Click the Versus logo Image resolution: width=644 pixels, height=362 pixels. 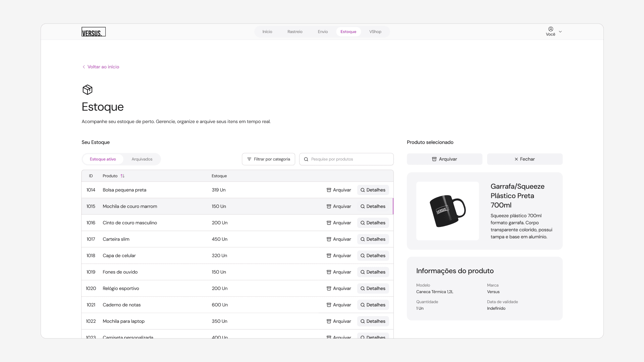pyautogui.click(x=93, y=32)
